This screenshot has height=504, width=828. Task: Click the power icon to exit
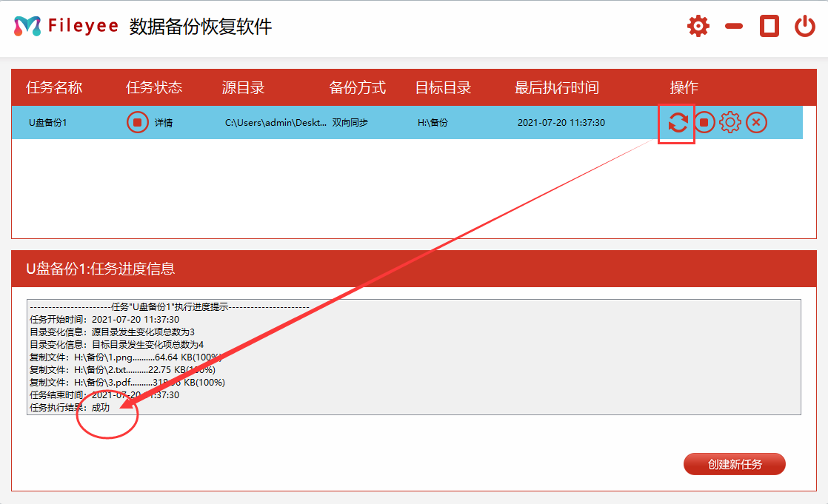pos(805,27)
